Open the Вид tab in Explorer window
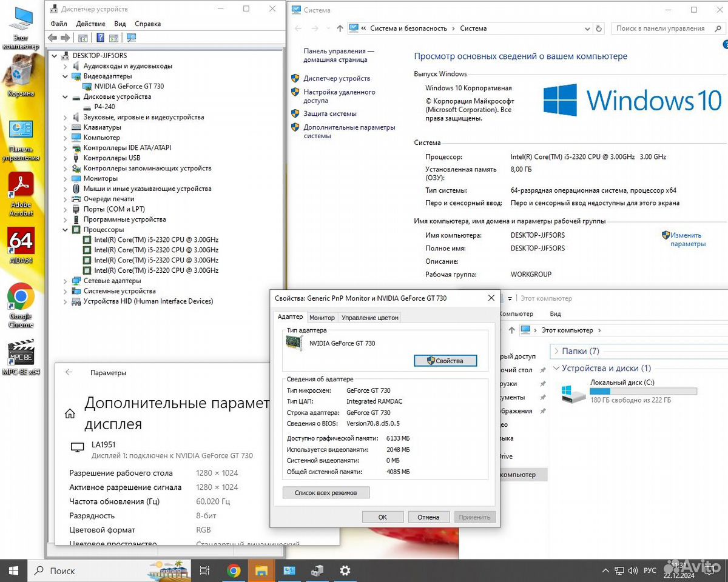 pos(555,314)
